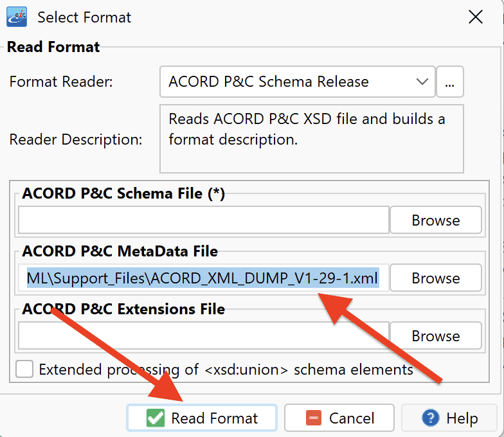Browse for ACORD P&C Extensions File
The width and height of the screenshot is (504, 437).
click(436, 335)
